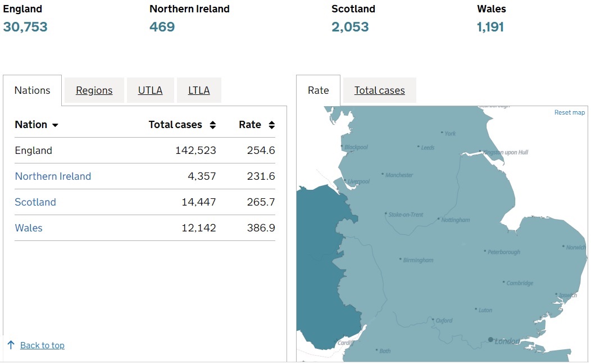Image resolution: width=591 pixels, height=364 pixels.
Task: Select the LTLA tab
Action: 199,90
